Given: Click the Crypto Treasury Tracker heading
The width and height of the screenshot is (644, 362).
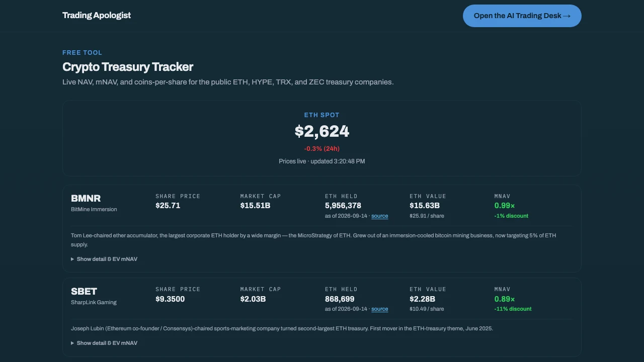Looking at the screenshot, I should tap(128, 67).
